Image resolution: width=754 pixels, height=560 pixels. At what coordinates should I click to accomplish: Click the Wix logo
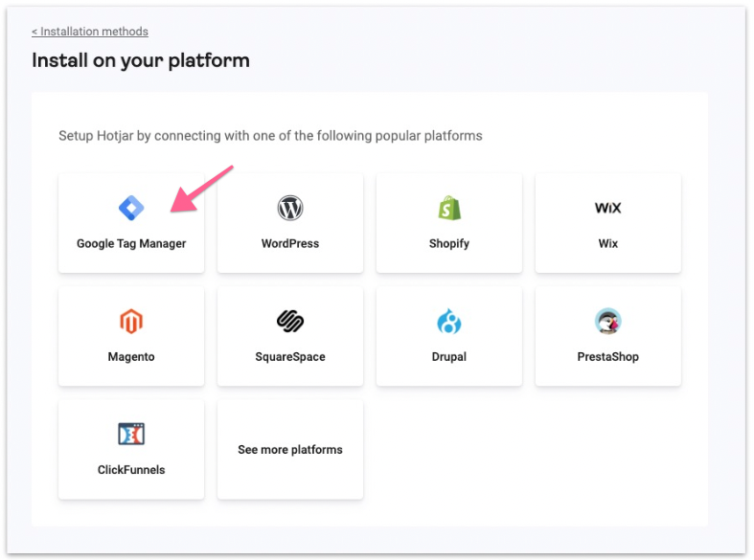tap(608, 208)
